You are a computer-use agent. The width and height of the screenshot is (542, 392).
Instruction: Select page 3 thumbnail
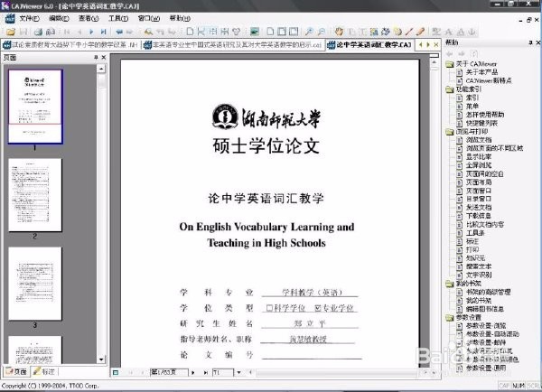pyautogui.click(x=35, y=284)
